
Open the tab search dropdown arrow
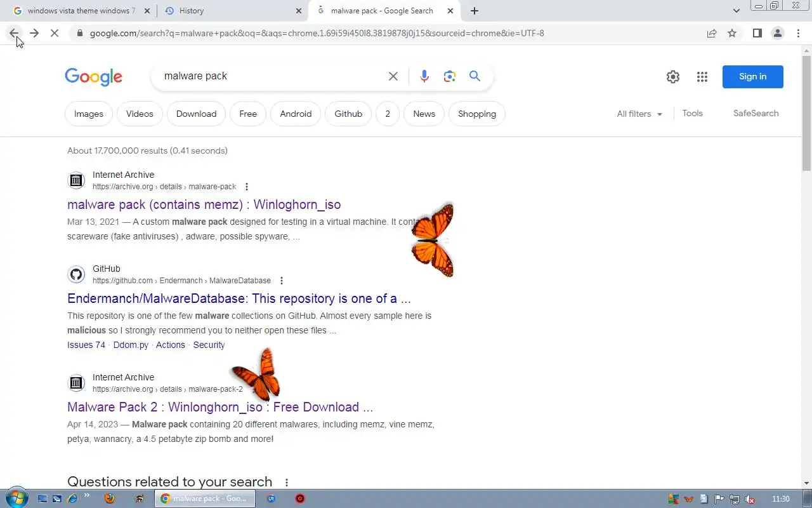point(736,11)
